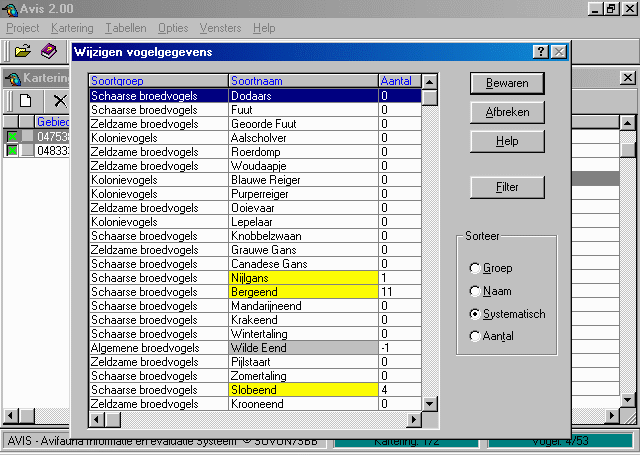Click the Bewaren button
640x455 pixels.
coord(507,83)
